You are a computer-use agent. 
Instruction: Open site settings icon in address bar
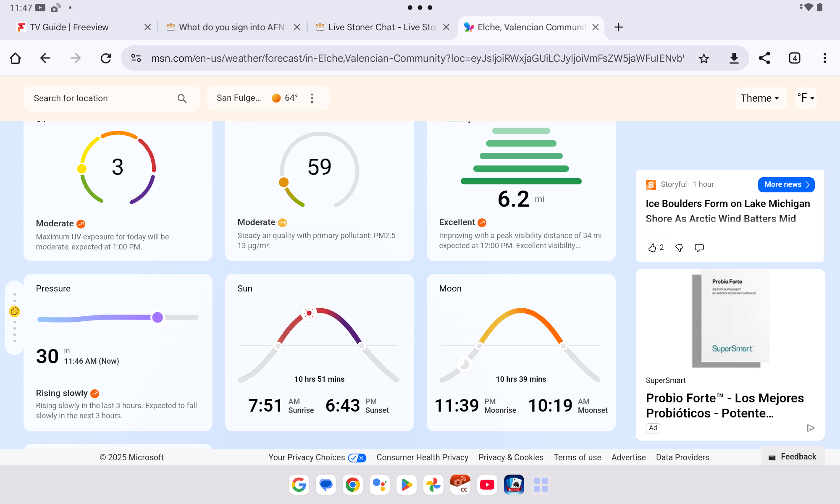click(x=136, y=58)
